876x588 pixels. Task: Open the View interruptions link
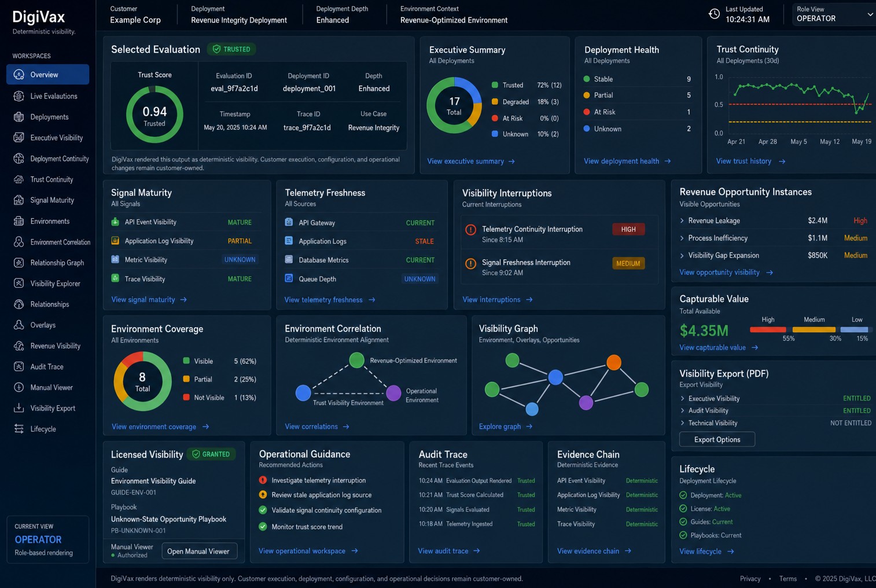coord(497,300)
